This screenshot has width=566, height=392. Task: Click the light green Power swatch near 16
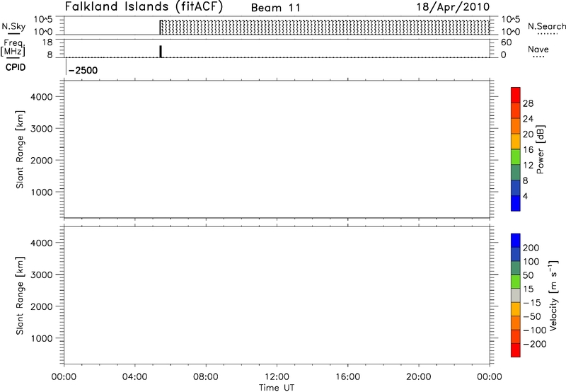tap(516, 156)
